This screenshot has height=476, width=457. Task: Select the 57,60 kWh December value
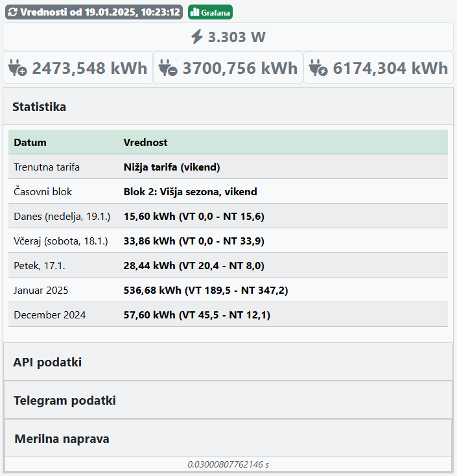click(x=197, y=315)
